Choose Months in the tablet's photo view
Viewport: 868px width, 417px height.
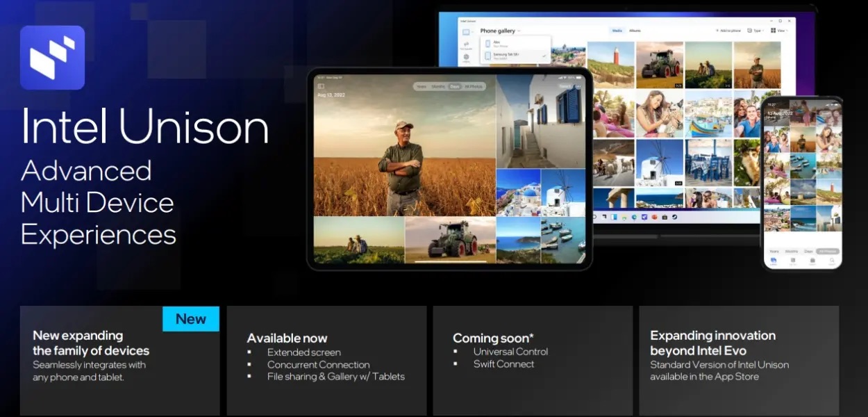coord(438,87)
